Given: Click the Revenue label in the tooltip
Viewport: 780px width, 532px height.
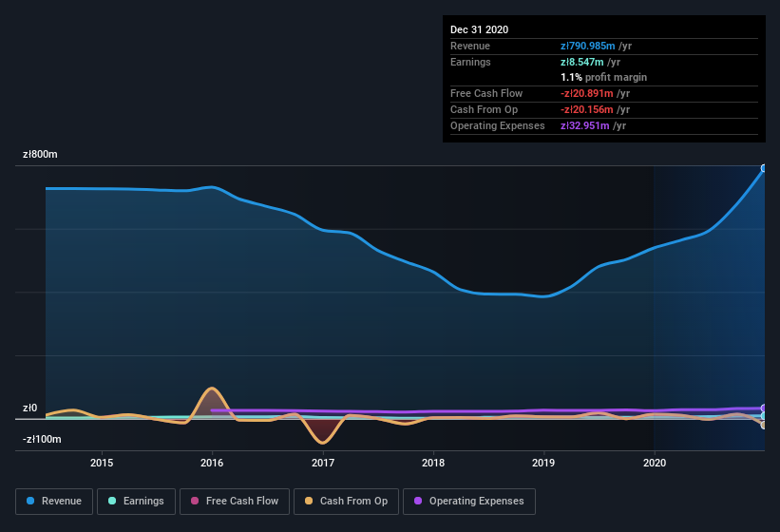Looking at the screenshot, I should [x=470, y=46].
